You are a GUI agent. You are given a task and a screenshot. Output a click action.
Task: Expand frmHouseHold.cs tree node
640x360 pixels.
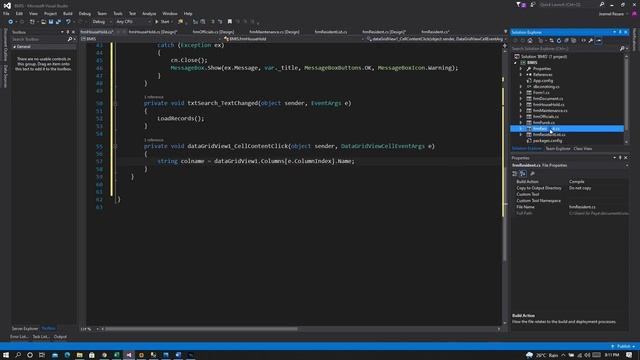click(521, 104)
